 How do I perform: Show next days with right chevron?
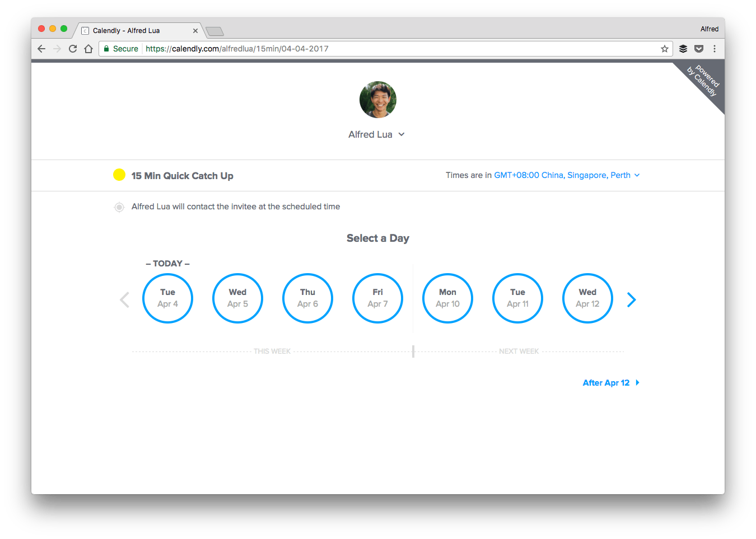tap(631, 300)
